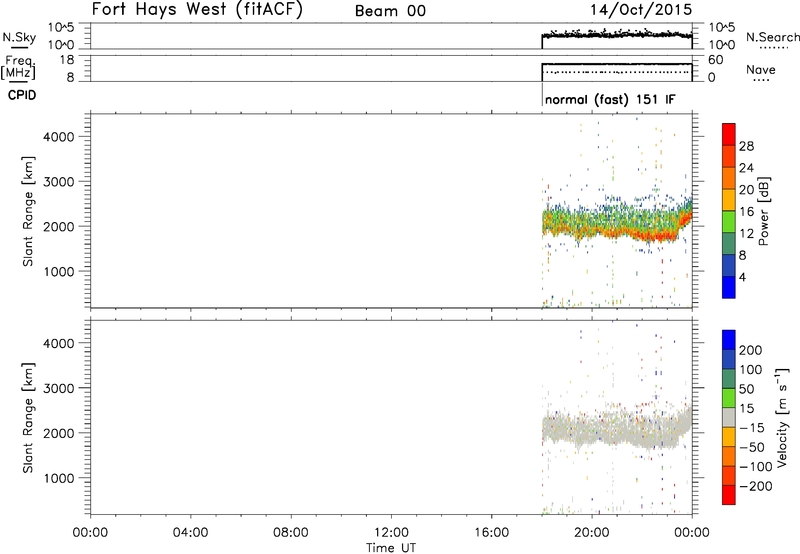Click the '18' frequency tick label
This screenshot has width=800, height=554.
coord(67,60)
